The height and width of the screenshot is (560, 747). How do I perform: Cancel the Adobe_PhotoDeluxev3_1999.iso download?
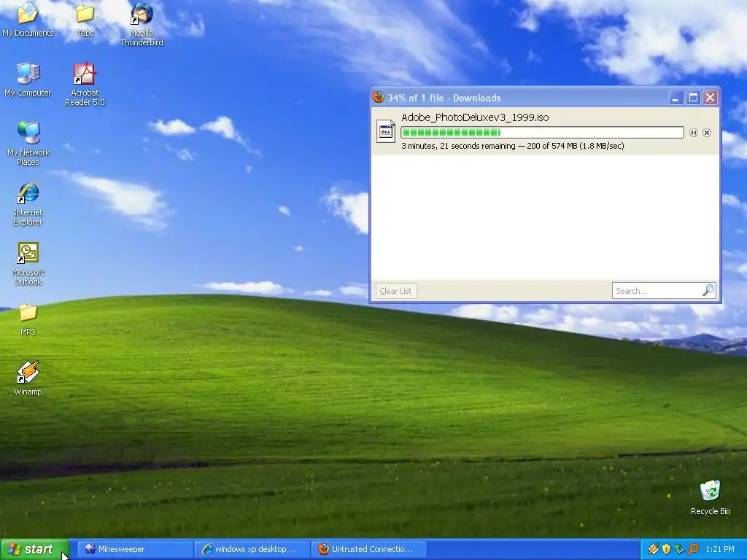[x=707, y=133]
